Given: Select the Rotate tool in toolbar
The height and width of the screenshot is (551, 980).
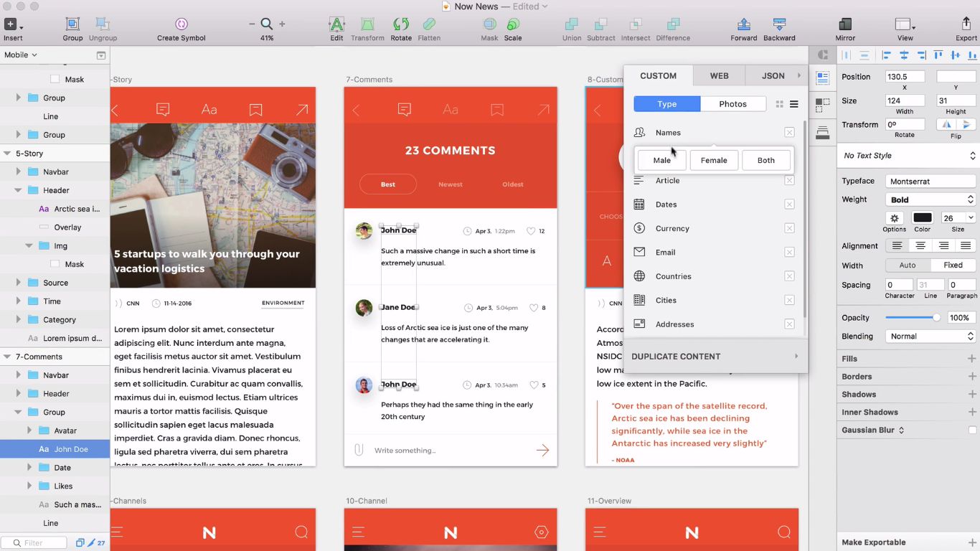Looking at the screenshot, I should pos(401,24).
